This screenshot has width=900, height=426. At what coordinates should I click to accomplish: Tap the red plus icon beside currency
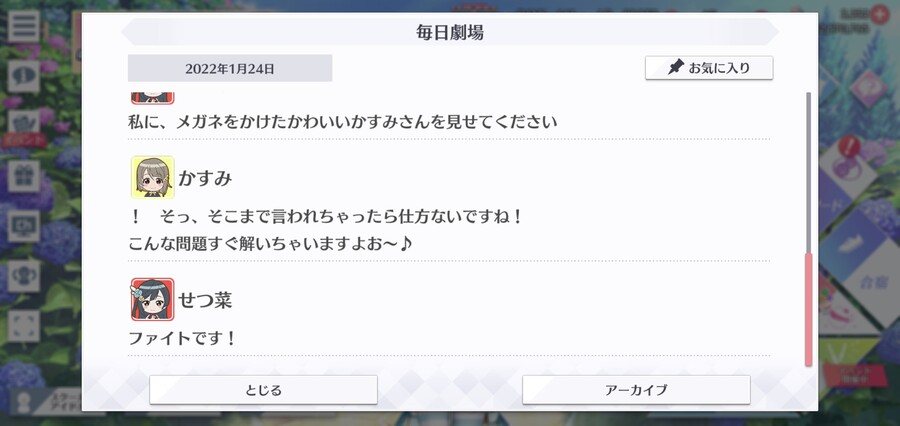(x=879, y=15)
